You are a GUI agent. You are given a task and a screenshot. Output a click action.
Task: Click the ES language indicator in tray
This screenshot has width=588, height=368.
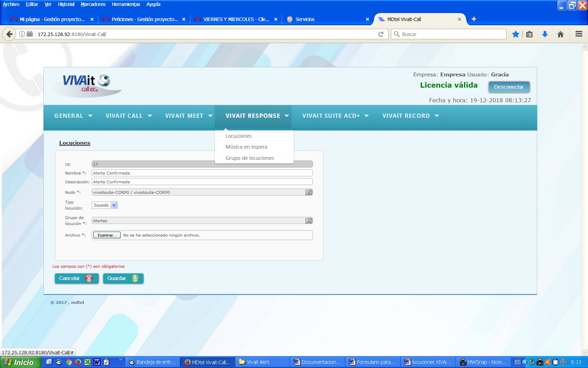518,362
